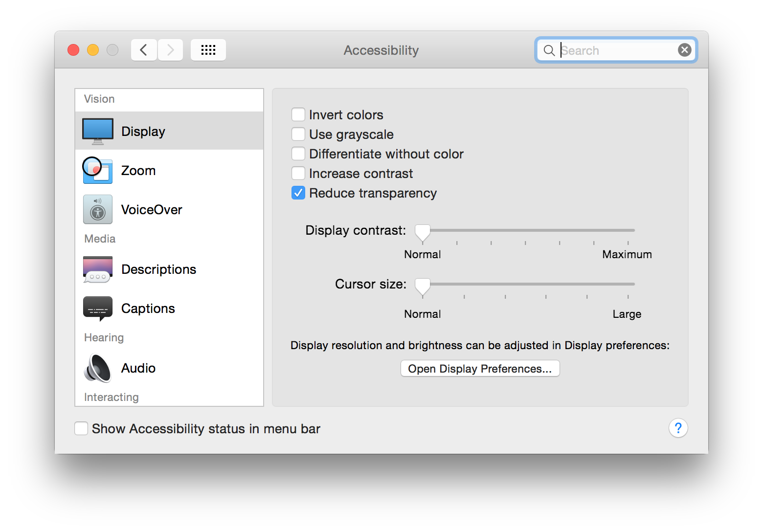The width and height of the screenshot is (763, 532).
Task: Enable Increase contrast option
Action: [298, 174]
